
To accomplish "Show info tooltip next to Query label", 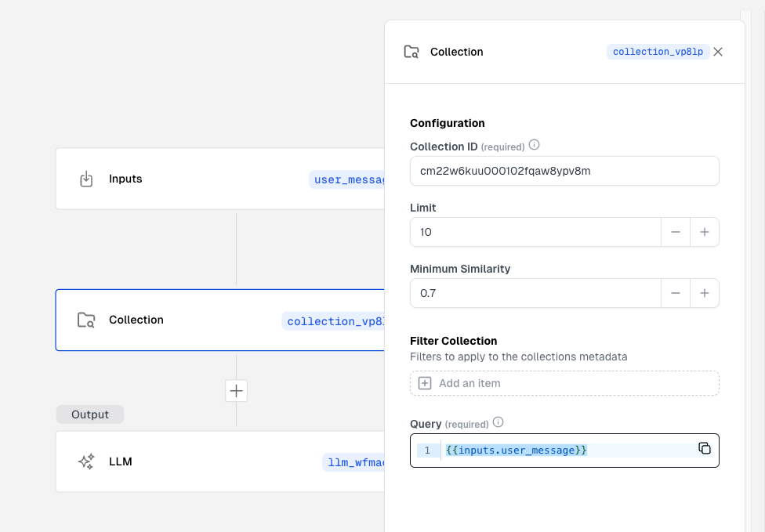I will [x=498, y=422].
